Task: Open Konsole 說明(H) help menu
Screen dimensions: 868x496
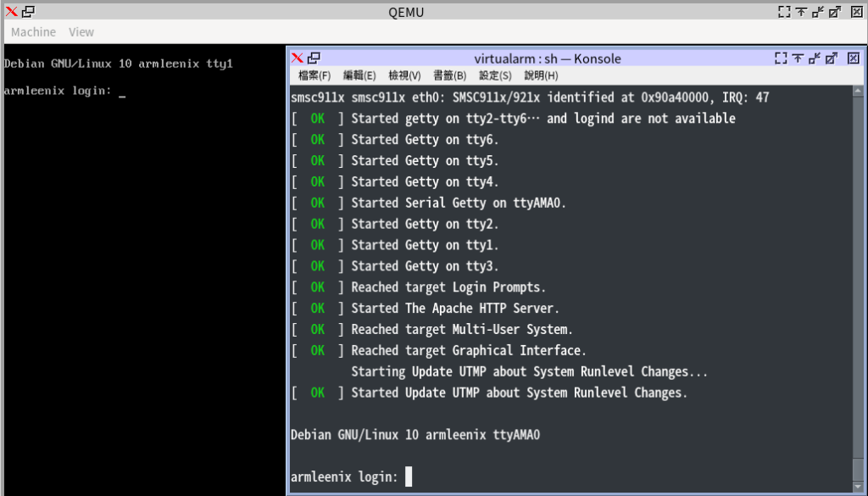Action: point(541,75)
